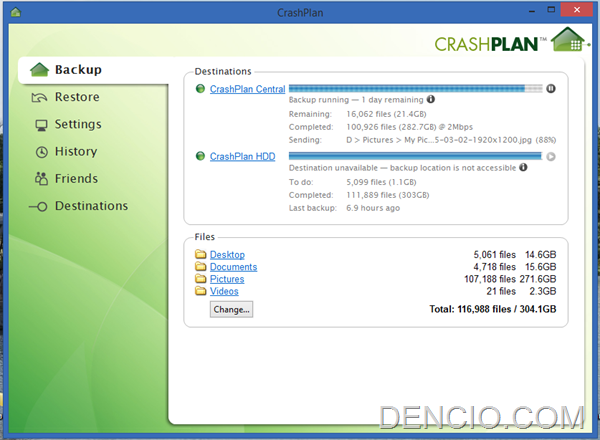The height and width of the screenshot is (440, 600).
Task: Click '100,926 files (282.7GB) @ 2Mbps' value
Action: coord(409,127)
